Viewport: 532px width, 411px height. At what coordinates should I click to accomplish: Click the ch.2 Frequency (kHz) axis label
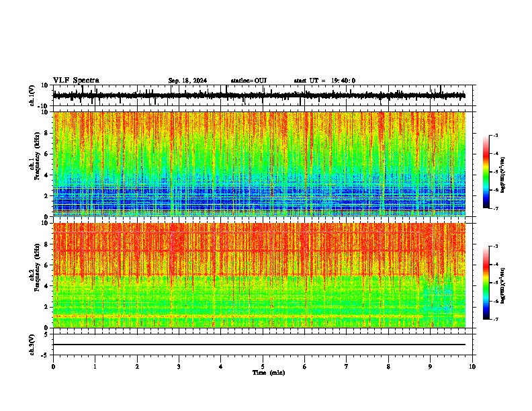(x=34, y=267)
